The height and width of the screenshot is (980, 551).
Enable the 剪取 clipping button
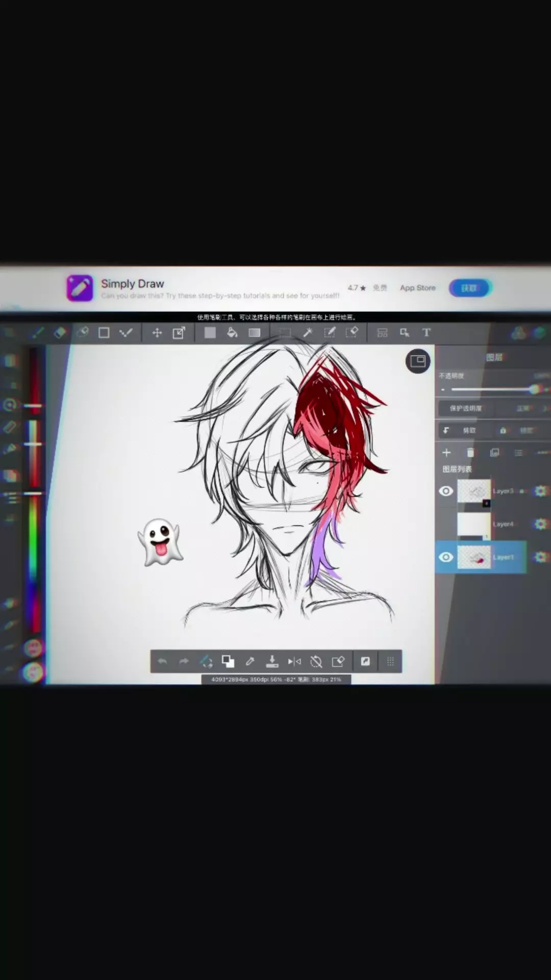tap(462, 431)
